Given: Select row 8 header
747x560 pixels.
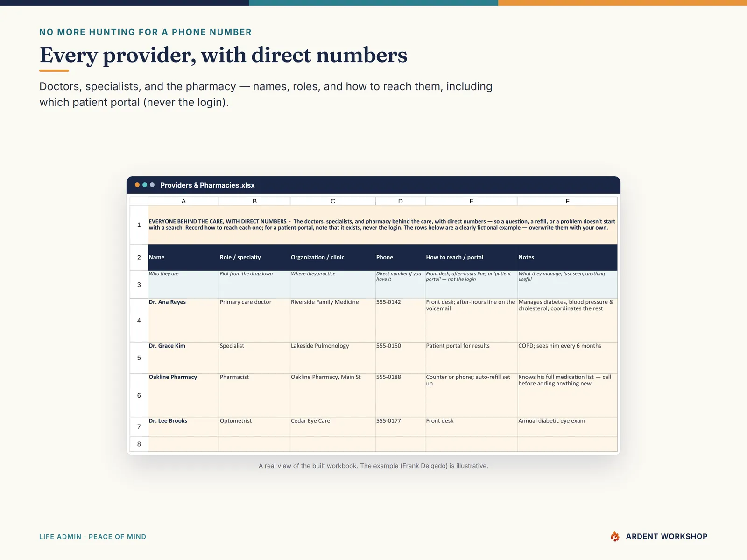Looking at the screenshot, I should 139,444.
